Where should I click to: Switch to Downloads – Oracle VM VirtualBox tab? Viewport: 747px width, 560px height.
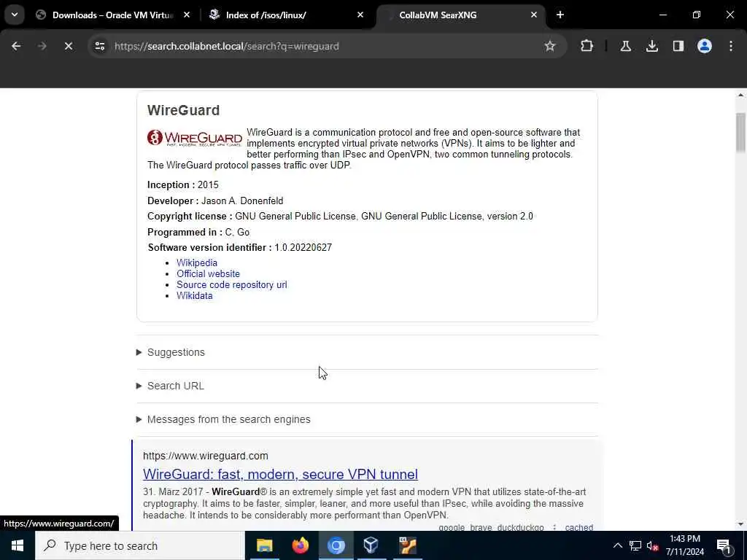tap(112, 15)
